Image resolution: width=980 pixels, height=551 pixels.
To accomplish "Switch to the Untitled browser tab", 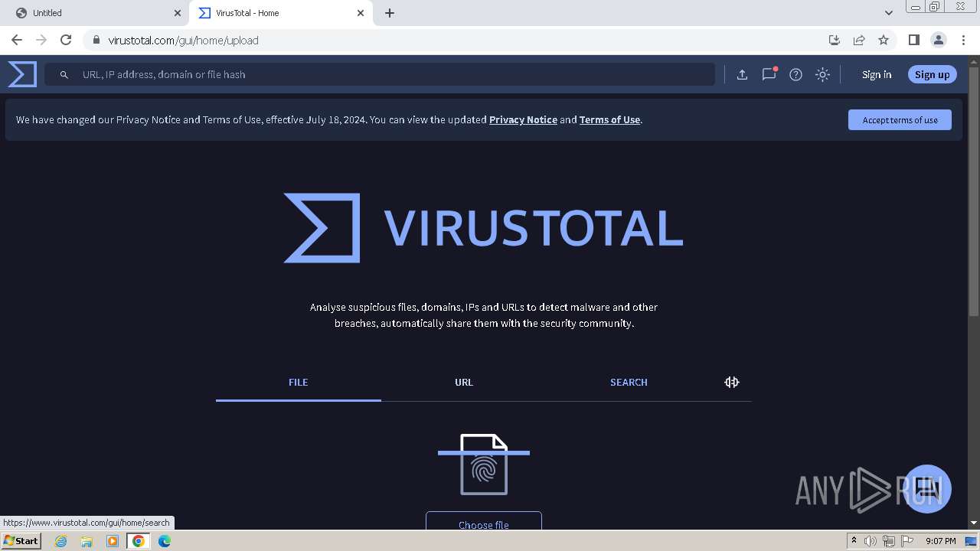I will point(95,13).
